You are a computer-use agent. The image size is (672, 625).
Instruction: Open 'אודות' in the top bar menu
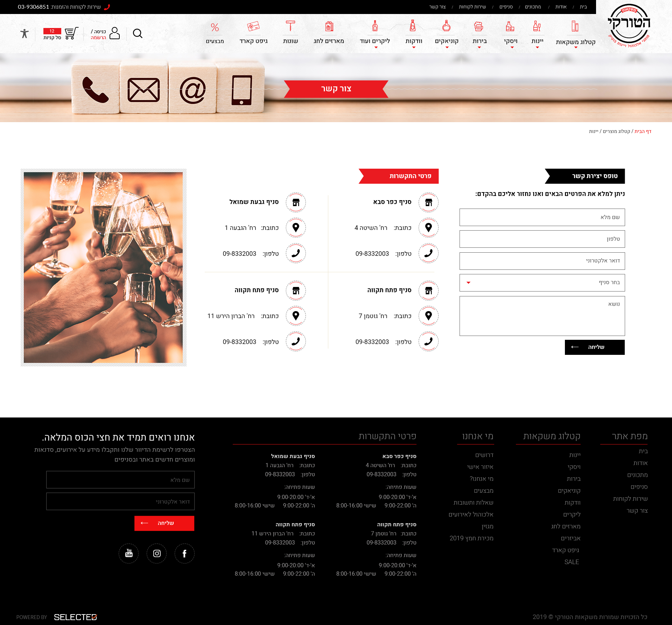(x=561, y=7)
